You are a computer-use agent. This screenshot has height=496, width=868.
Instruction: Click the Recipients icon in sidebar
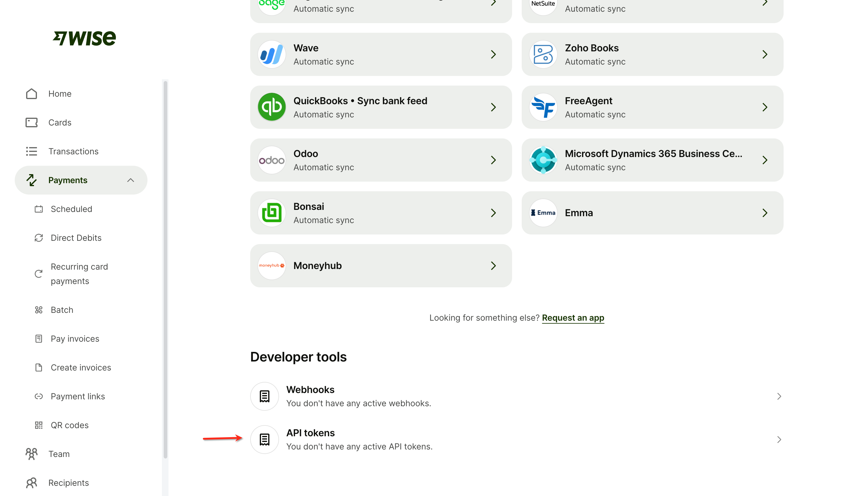tap(31, 483)
